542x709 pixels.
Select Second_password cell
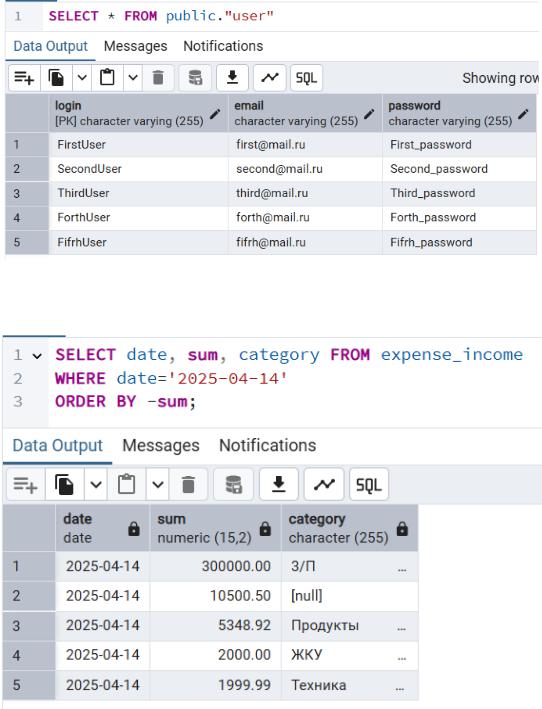click(459, 169)
